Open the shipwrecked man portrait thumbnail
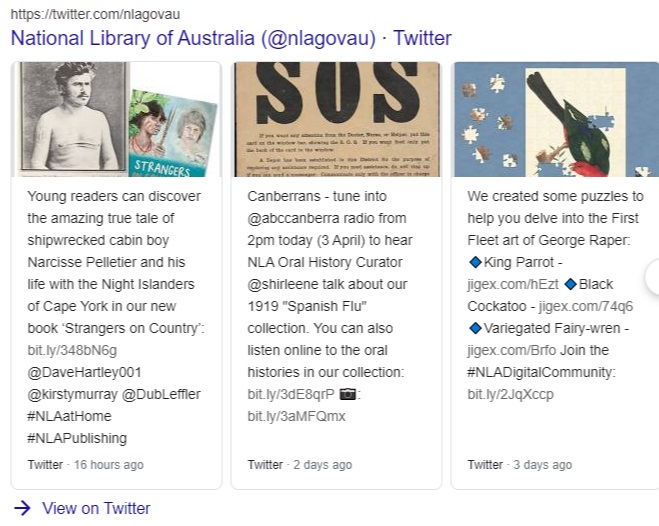The image size is (659, 526). click(x=72, y=118)
